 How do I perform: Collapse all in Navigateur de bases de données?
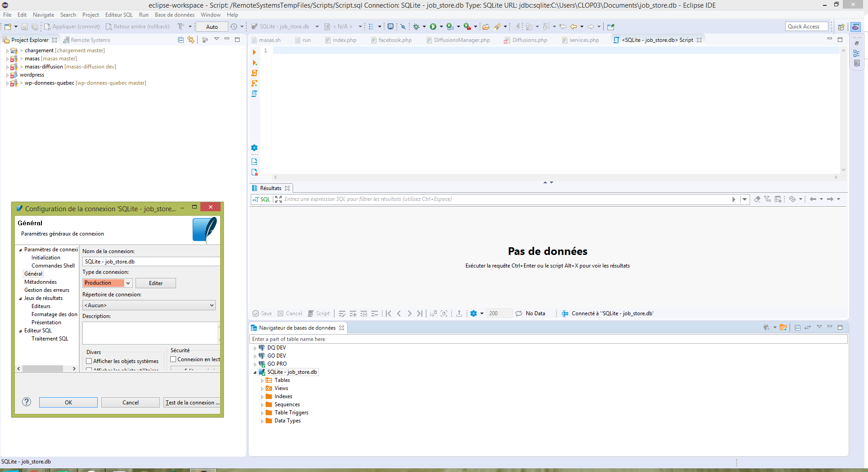click(797, 327)
